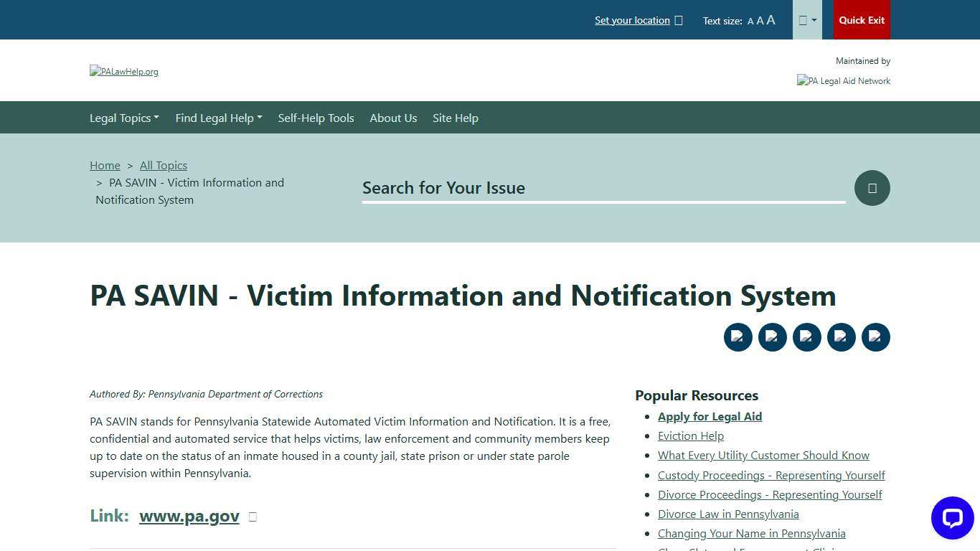Expand the Legal Topics menu
The image size is (980, 551).
click(x=123, y=118)
